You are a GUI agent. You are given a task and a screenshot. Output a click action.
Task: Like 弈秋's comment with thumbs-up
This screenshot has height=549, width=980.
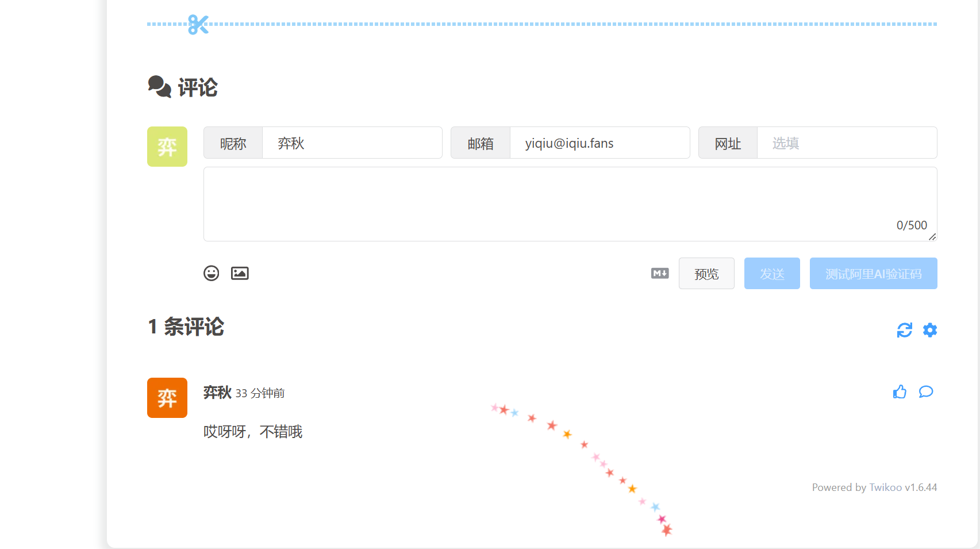(x=900, y=391)
